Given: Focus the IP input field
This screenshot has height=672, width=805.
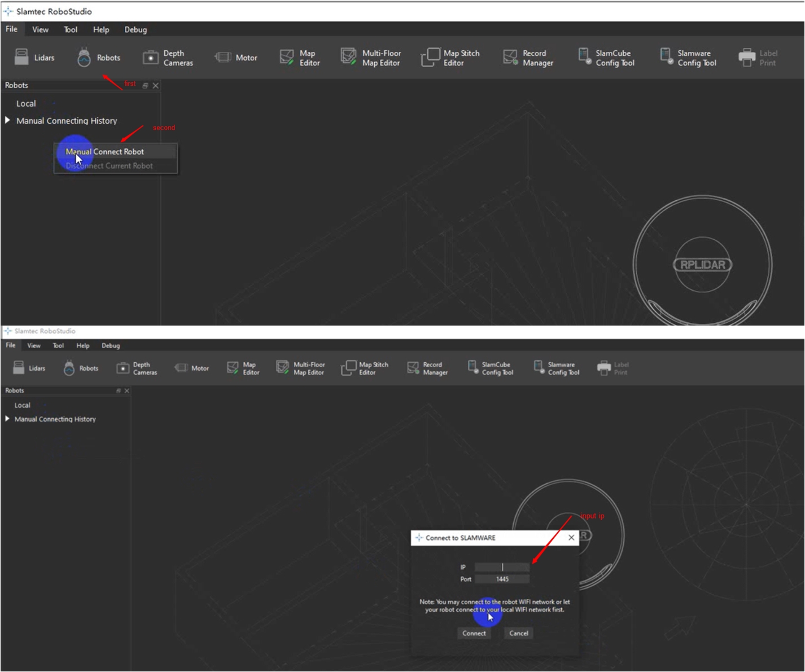Looking at the screenshot, I should (x=502, y=567).
